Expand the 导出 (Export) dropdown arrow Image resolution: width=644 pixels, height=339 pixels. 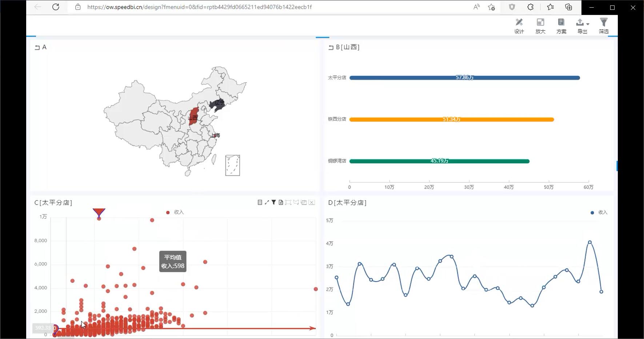tap(588, 24)
